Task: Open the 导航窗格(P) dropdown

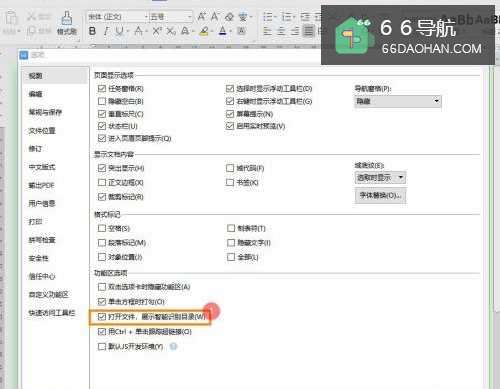Action: coord(398,101)
